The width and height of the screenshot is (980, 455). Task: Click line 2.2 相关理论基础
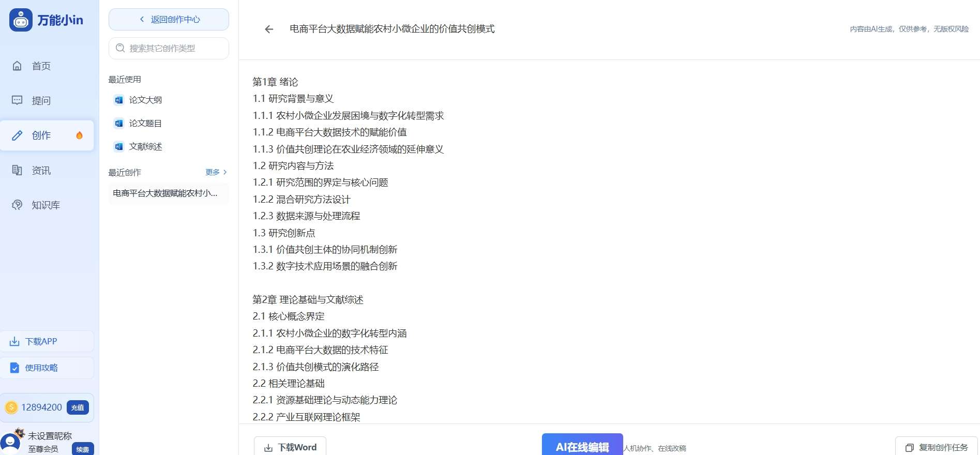289,383
